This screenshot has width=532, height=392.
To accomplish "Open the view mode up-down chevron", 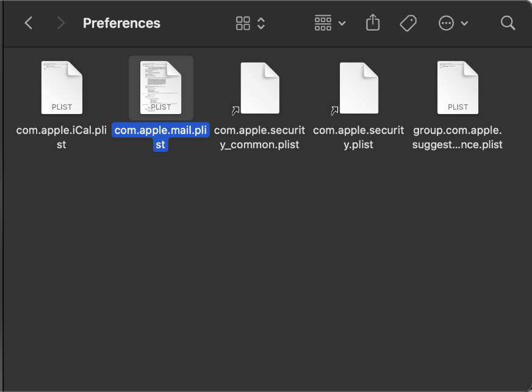I will pyautogui.click(x=261, y=23).
